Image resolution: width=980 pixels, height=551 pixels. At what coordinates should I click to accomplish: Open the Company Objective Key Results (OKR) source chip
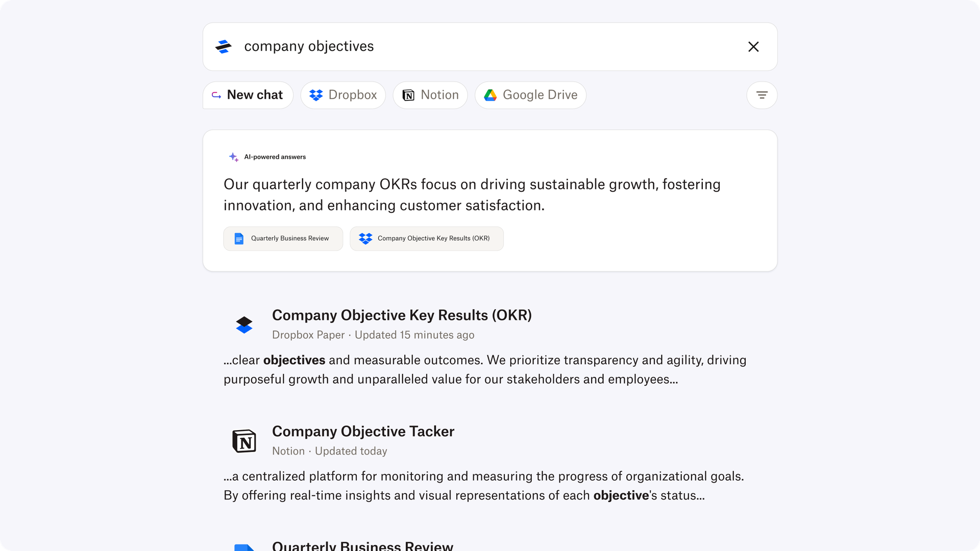pos(427,238)
